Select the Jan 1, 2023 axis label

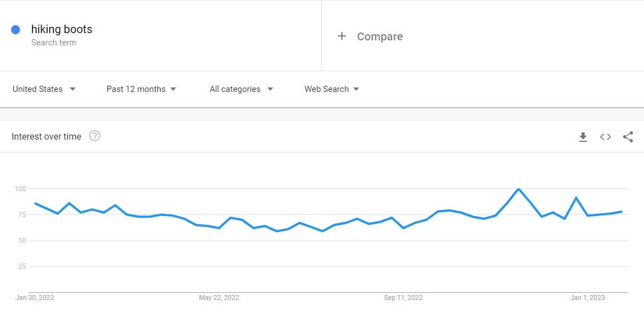[x=588, y=298]
